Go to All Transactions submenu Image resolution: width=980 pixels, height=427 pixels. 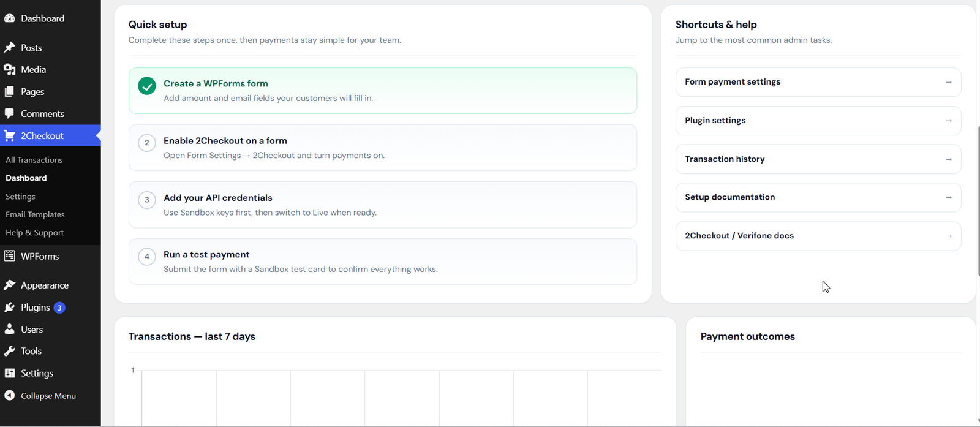pos(34,160)
